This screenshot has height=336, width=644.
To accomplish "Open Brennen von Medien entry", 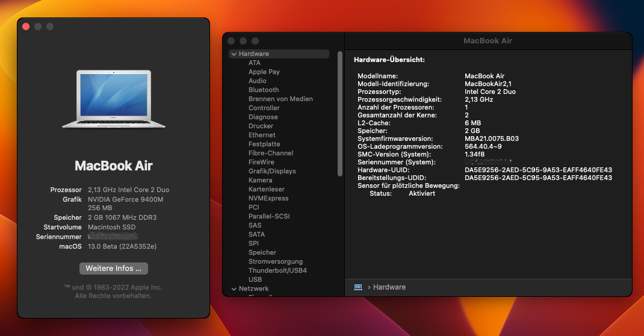I will coord(280,99).
